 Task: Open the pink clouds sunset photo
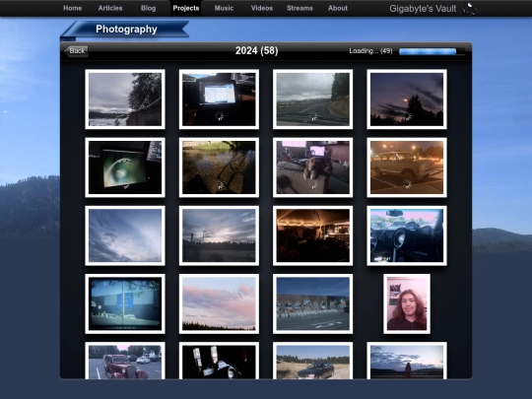click(219, 303)
